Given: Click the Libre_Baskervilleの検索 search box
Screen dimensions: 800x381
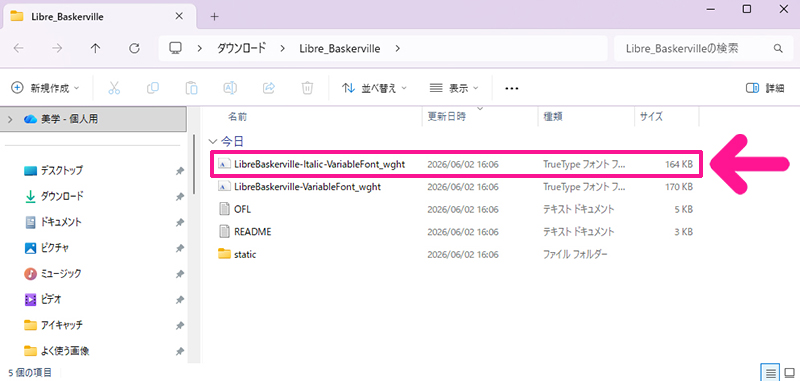Looking at the screenshot, I should click(702, 48).
